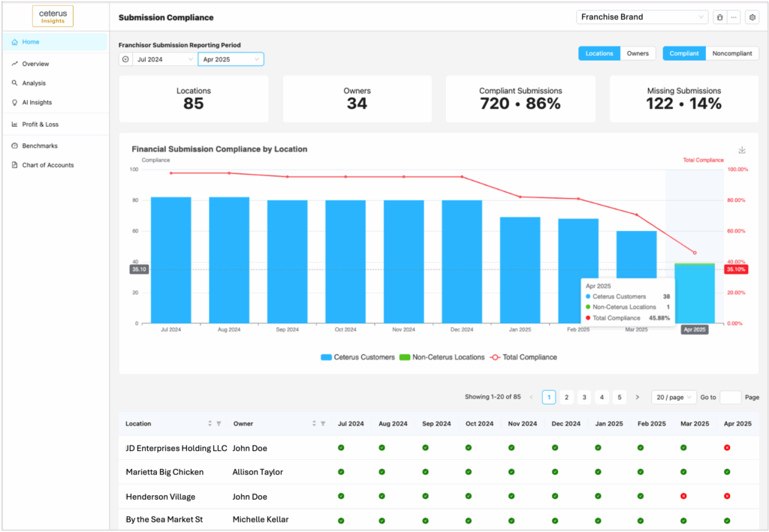Sort the Owner column using sort arrows

click(x=314, y=424)
